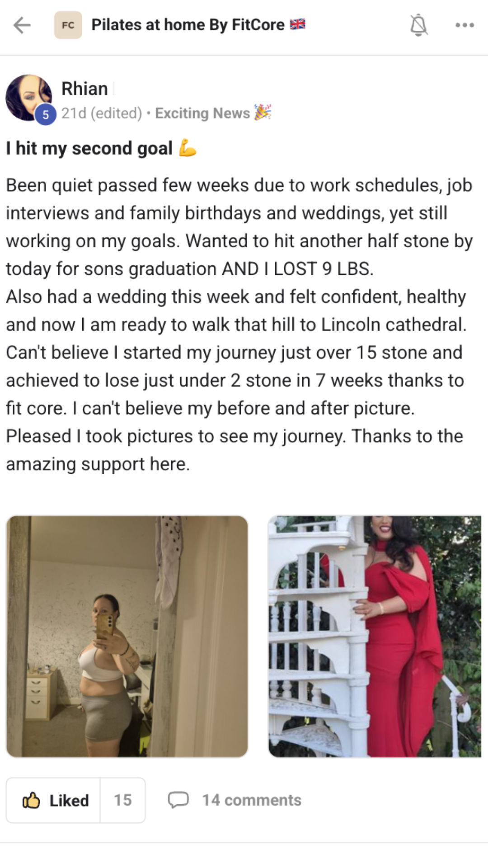The height and width of the screenshot is (868, 488).
Task: Tap the comment speech bubble icon
Action: click(178, 800)
